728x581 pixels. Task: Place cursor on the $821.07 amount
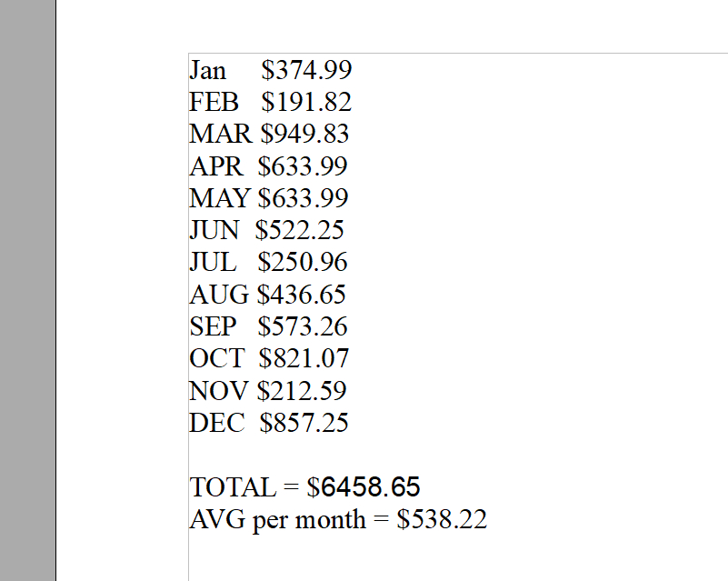point(304,358)
